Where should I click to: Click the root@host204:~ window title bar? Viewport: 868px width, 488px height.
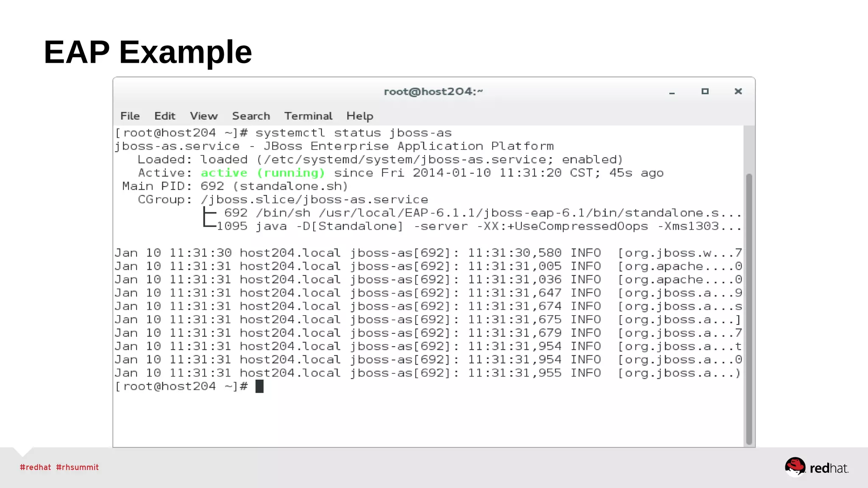434,91
